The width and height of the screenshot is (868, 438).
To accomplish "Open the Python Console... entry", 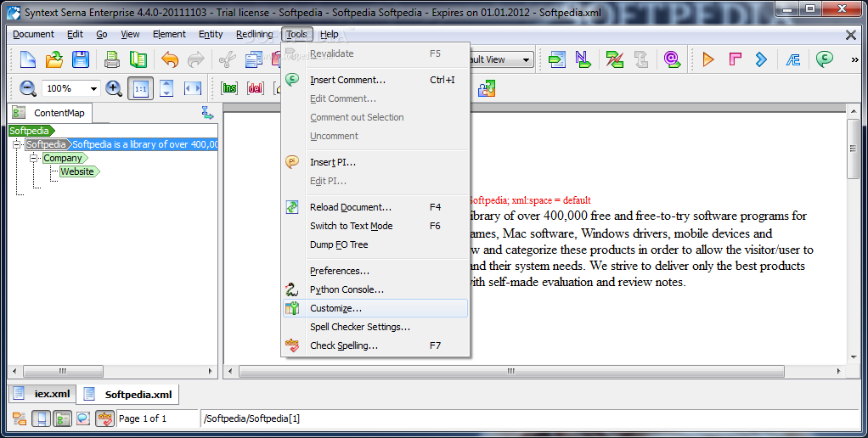I will tap(375, 289).
